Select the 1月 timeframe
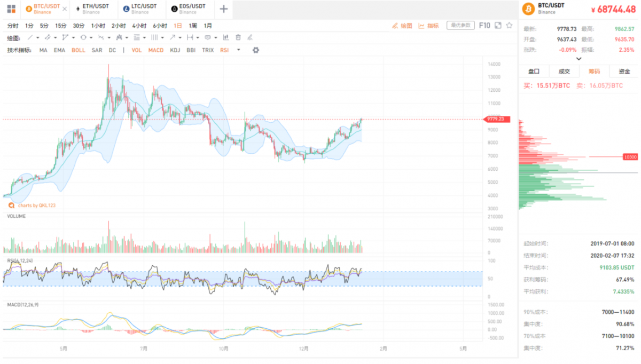The image size is (641, 364). [208, 26]
